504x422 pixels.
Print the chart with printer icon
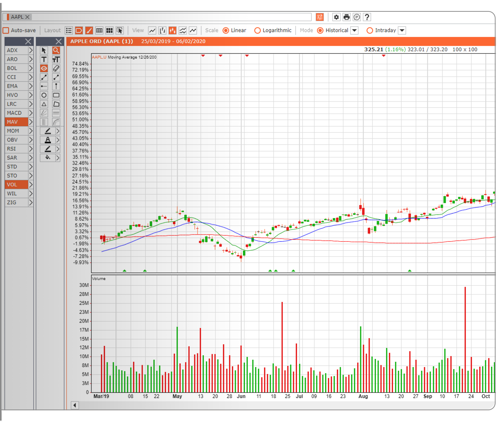(x=347, y=17)
